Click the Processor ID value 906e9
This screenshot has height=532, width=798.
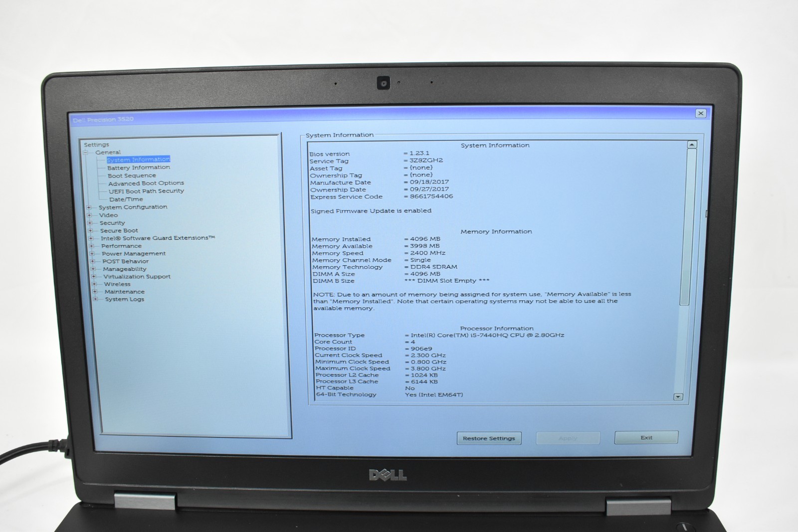pyautogui.click(x=421, y=349)
